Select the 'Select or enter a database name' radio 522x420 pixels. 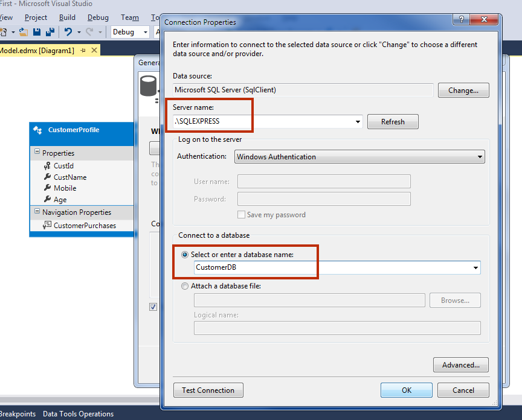click(x=185, y=255)
